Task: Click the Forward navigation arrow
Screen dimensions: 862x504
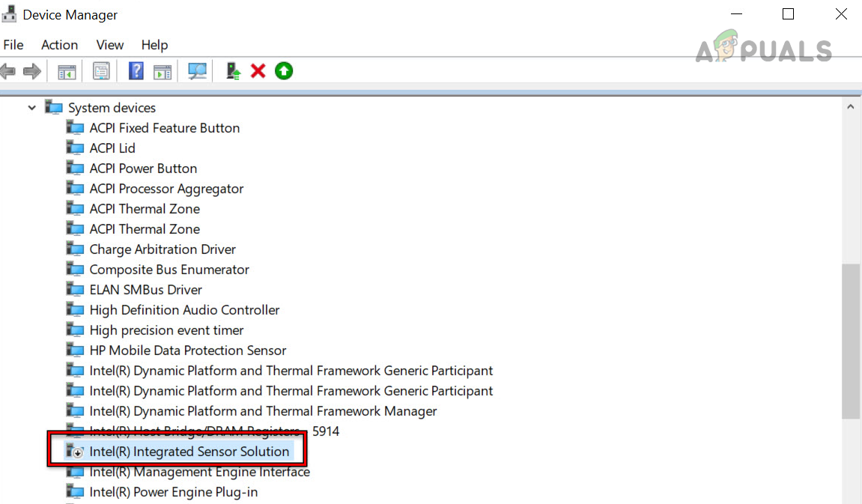Action: [31, 71]
